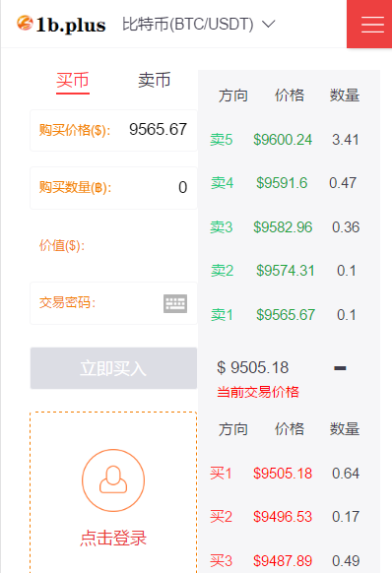Click the 价值($) label
The image size is (392, 573).
62,245
